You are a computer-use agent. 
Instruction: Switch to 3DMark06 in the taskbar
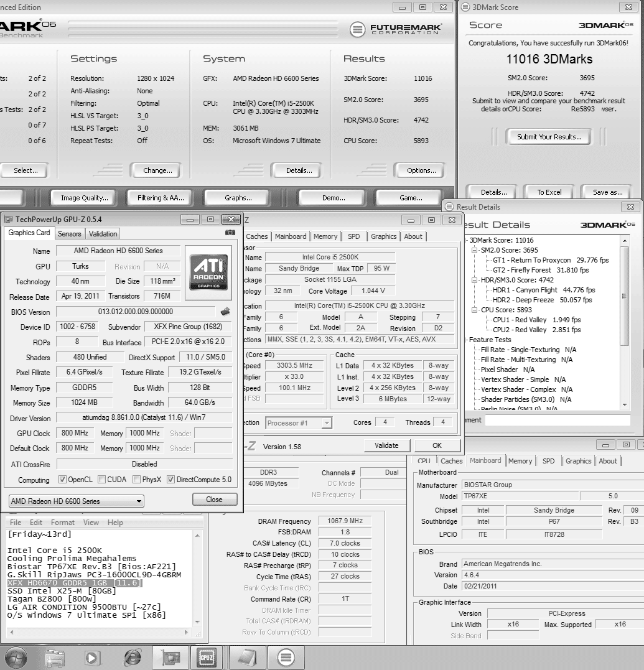(286, 658)
